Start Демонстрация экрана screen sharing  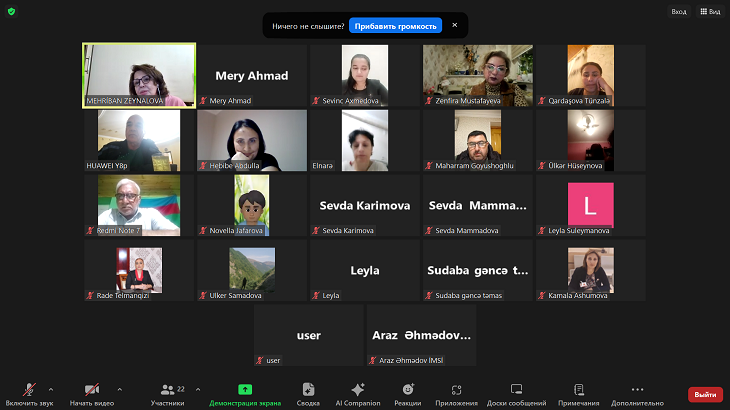pyautogui.click(x=245, y=391)
